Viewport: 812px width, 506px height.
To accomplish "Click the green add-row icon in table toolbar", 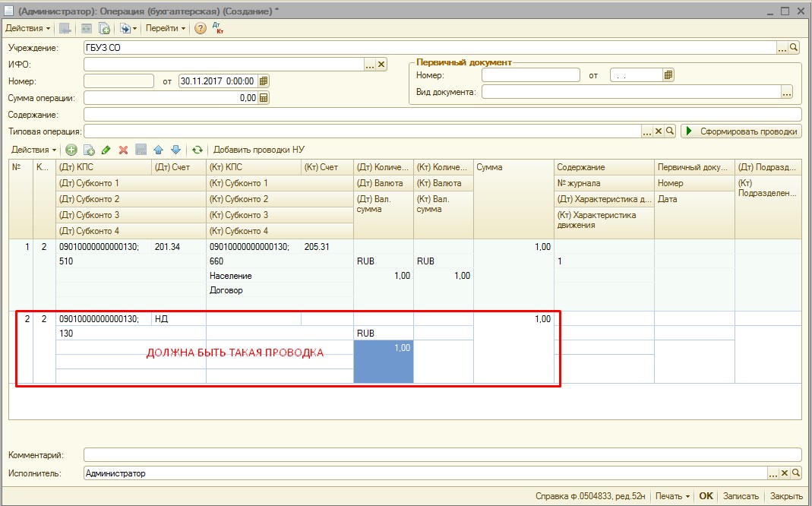I will (x=71, y=150).
